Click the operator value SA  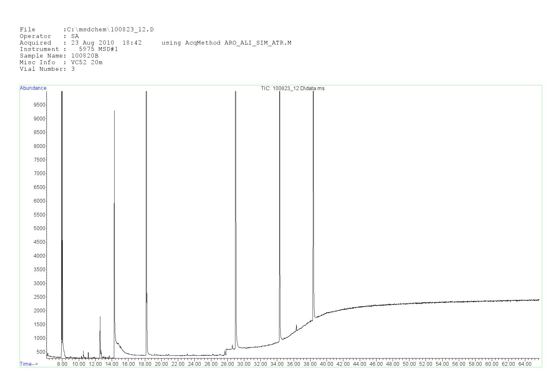coord(75,36)
